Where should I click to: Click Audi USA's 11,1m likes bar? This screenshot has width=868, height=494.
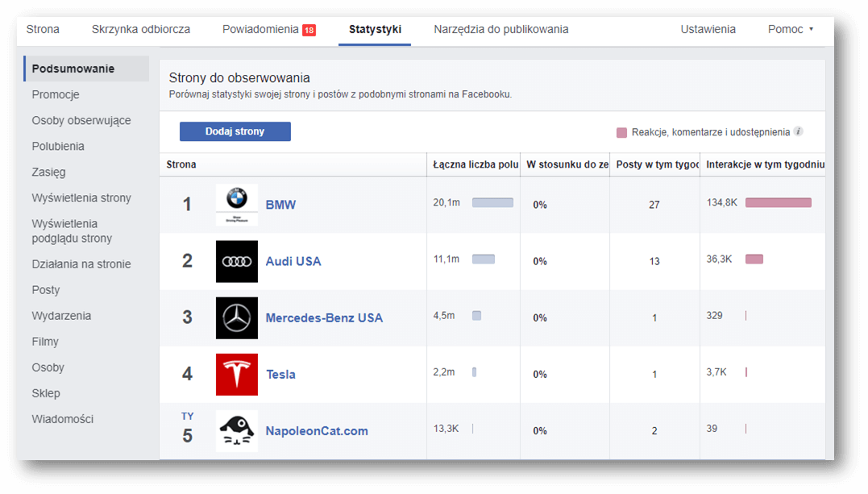coord(484,259)
